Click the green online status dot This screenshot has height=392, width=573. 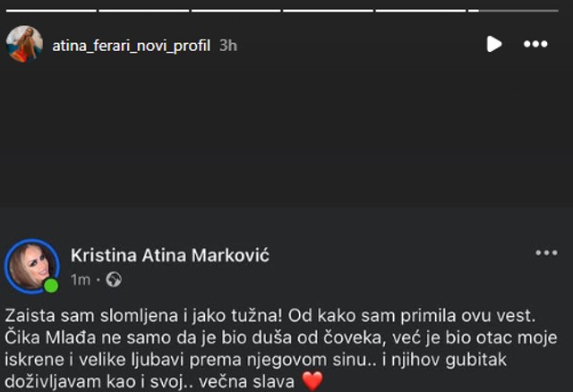[51, 285]
